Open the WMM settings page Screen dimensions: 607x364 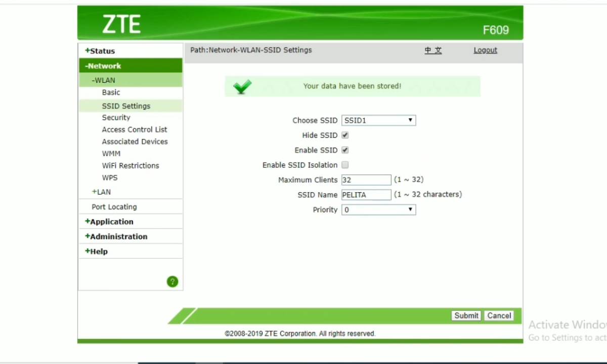click(111, 153)
